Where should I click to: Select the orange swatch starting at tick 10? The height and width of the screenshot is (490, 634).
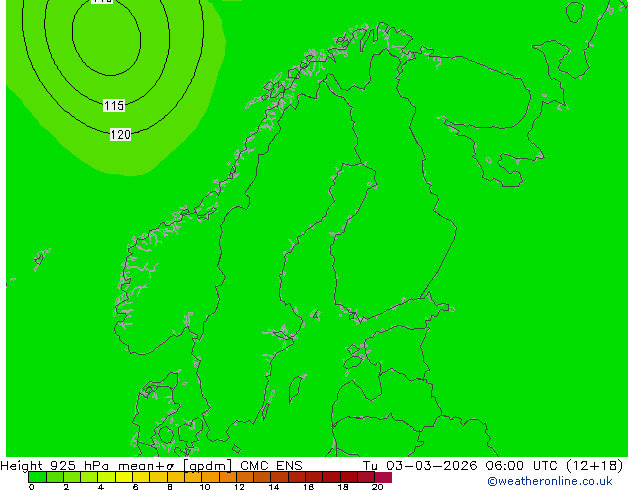tap(210, 477)
